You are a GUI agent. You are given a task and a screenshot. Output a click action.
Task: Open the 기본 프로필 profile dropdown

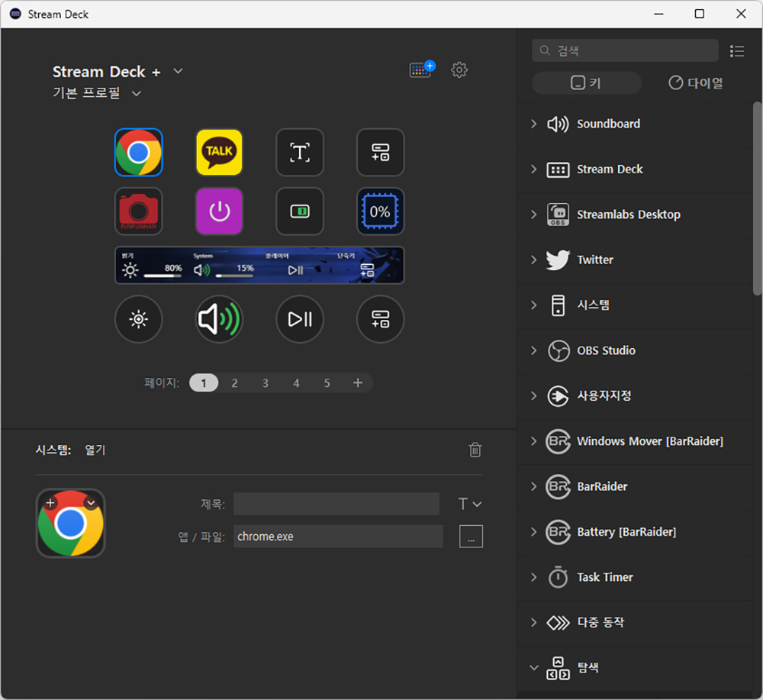(x=137, y=93)
